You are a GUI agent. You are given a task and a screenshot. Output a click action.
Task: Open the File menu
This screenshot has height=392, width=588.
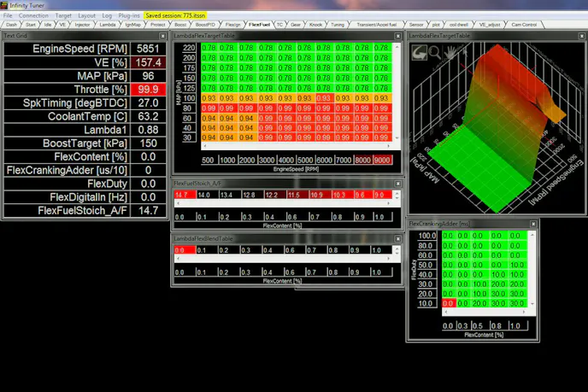(8, 15)
